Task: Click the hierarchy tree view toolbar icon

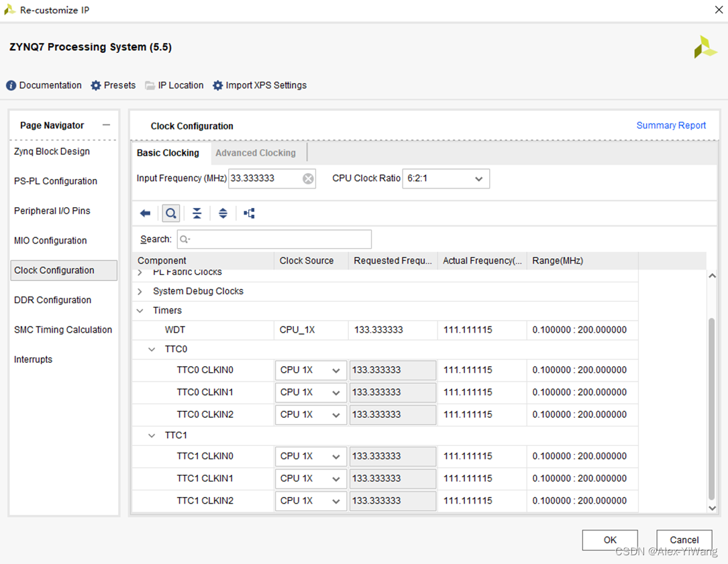Action: point(250,213)
